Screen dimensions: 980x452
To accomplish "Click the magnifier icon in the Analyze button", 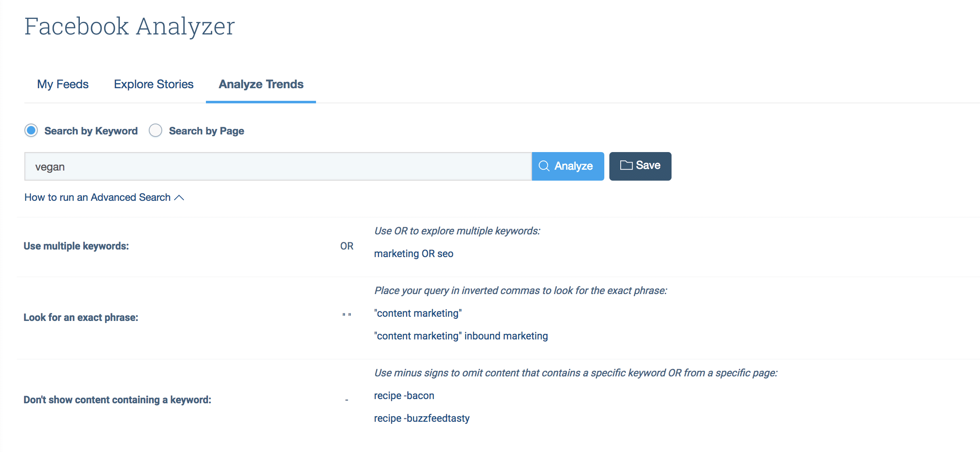I will tap(544, 166).
